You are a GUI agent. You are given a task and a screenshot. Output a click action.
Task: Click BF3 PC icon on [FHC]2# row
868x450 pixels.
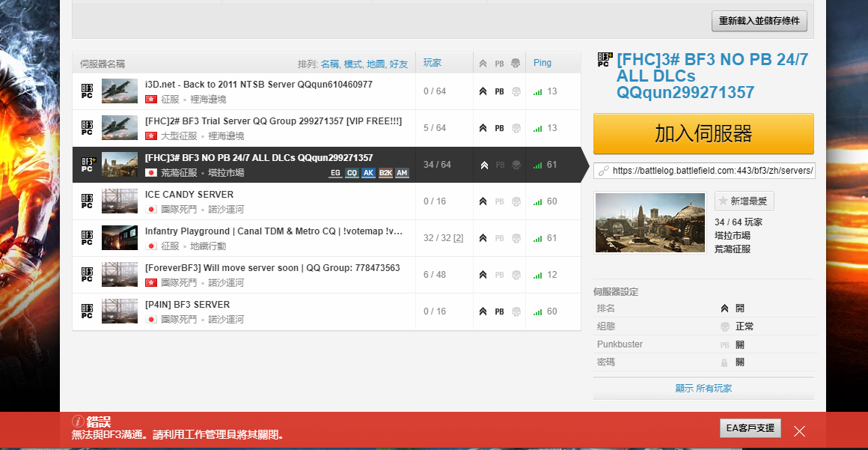tap(87, 127)
